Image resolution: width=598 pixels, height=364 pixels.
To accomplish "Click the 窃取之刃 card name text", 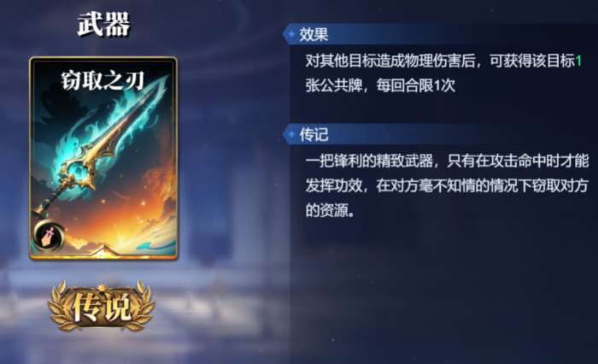I will click(103, 81).
